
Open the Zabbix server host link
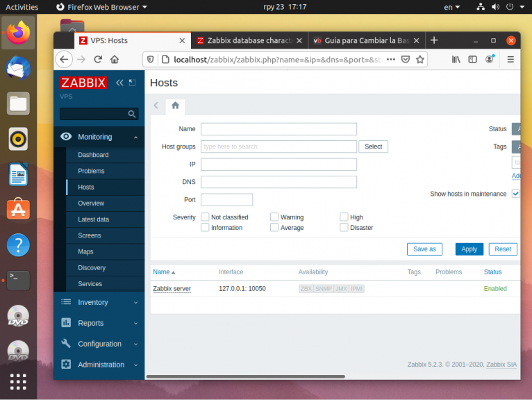(x=172, y=289)
